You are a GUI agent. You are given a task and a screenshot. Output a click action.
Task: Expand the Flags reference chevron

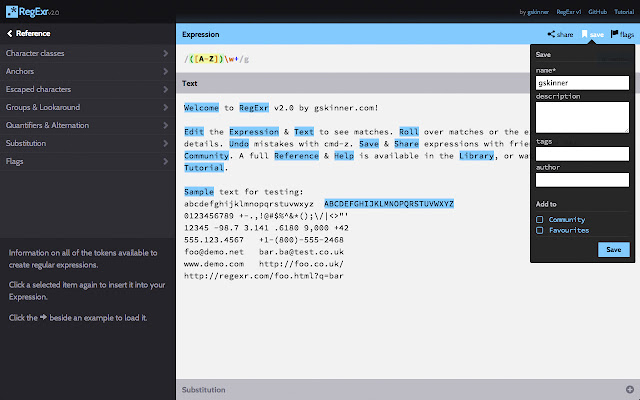click(x=165, y=161)
